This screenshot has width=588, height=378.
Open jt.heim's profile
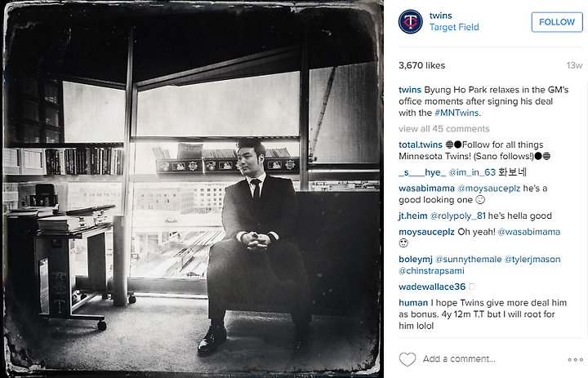pyautogui.click(x=413, y=216)
